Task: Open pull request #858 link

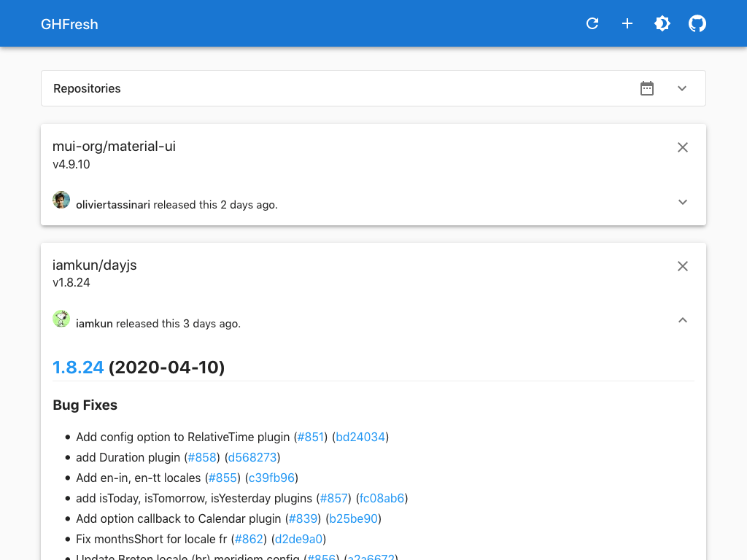Action: 202,458
